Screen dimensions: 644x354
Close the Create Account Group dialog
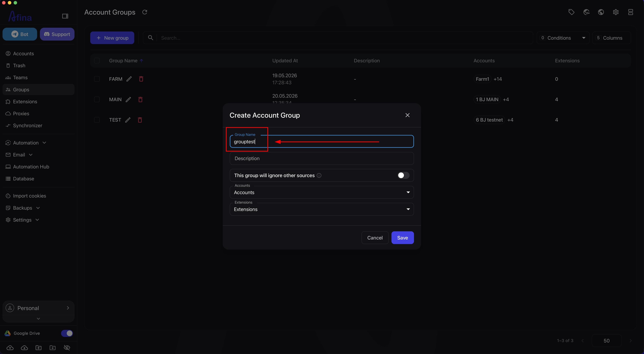[x=408, y=115]
